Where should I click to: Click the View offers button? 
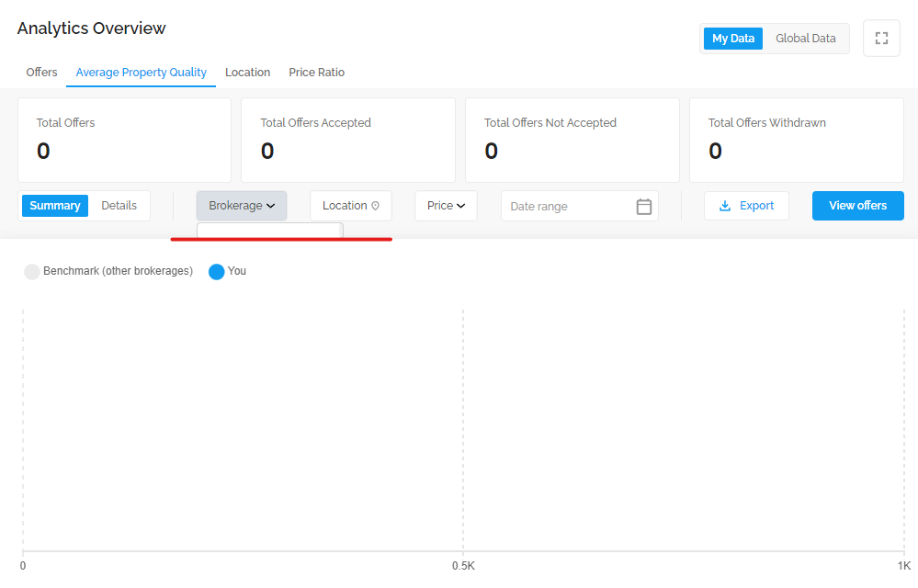[857, 206]
